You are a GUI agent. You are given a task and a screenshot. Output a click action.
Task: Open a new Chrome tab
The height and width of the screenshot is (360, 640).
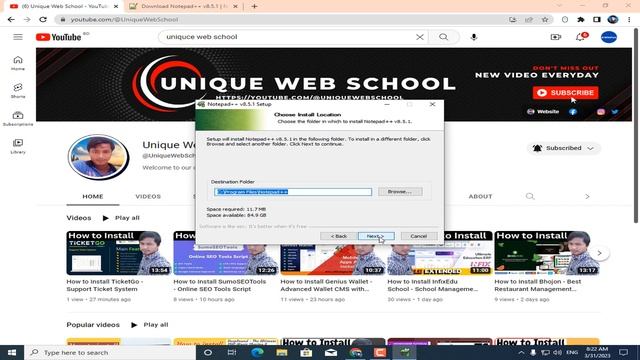click(254, 6)
